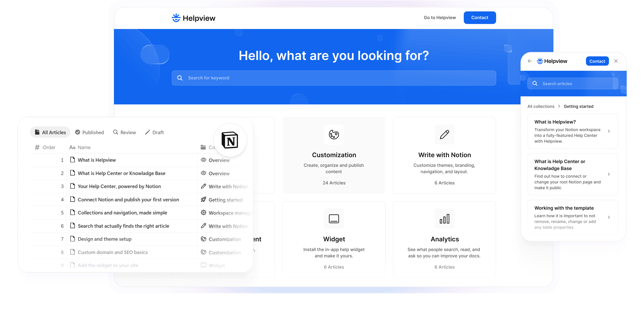Expand the What is Helpview? article chevron
Image resolution: width=644 pixels, height=319 pixels.
point(609,131)
